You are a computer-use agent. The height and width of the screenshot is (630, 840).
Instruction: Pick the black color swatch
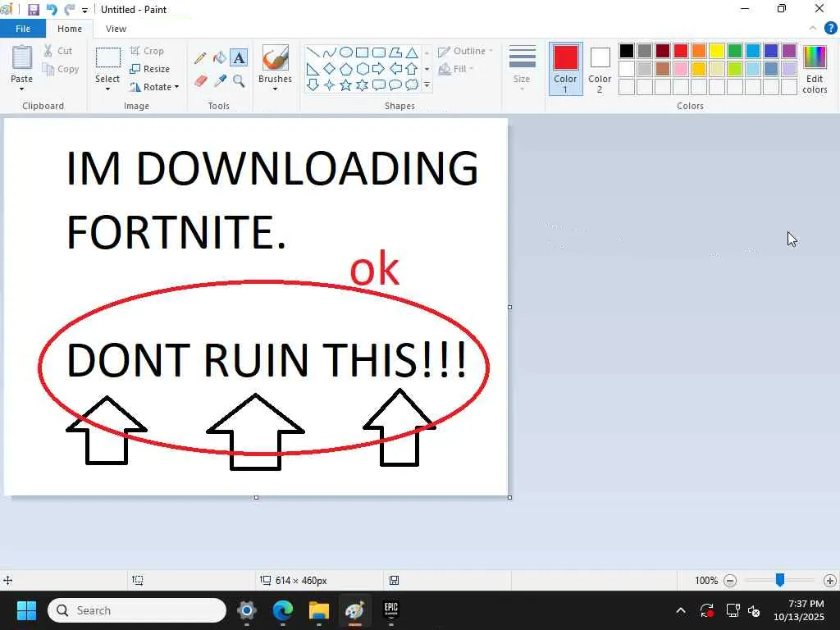(626, 51)
